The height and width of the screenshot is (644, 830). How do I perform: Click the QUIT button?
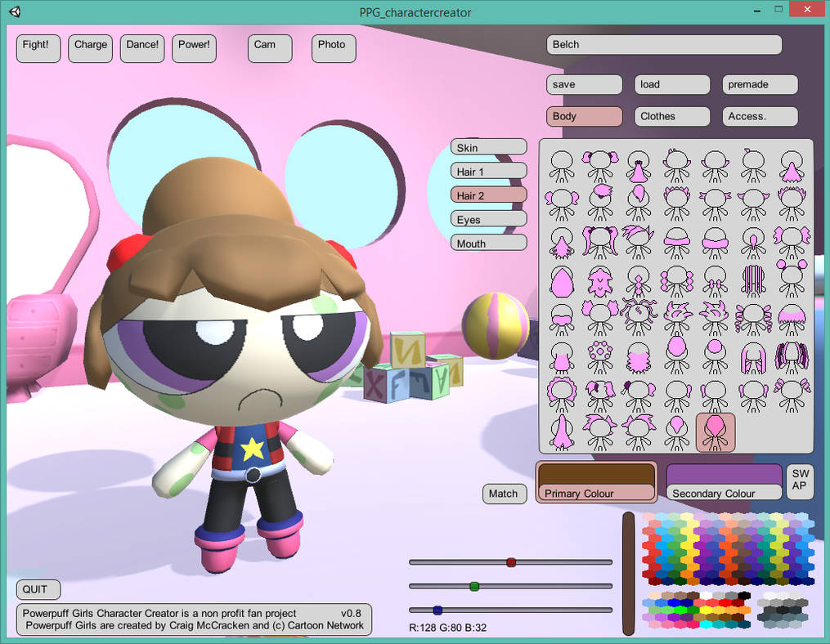click(x=38, y=589)
